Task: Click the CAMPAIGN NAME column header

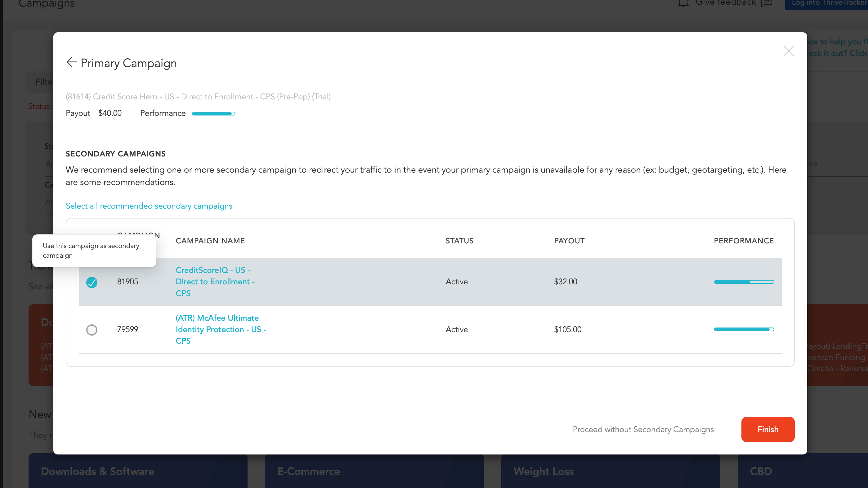Action: tap(210, 241)
